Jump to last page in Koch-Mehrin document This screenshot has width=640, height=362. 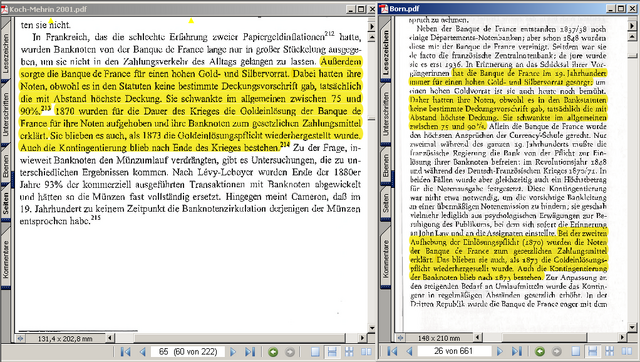[x=250, y=352]
